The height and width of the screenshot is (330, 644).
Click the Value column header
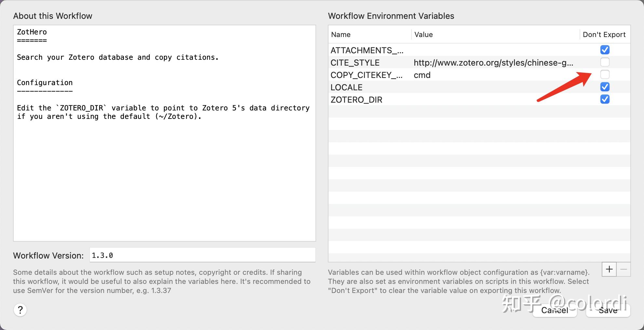tap(423, 35)
